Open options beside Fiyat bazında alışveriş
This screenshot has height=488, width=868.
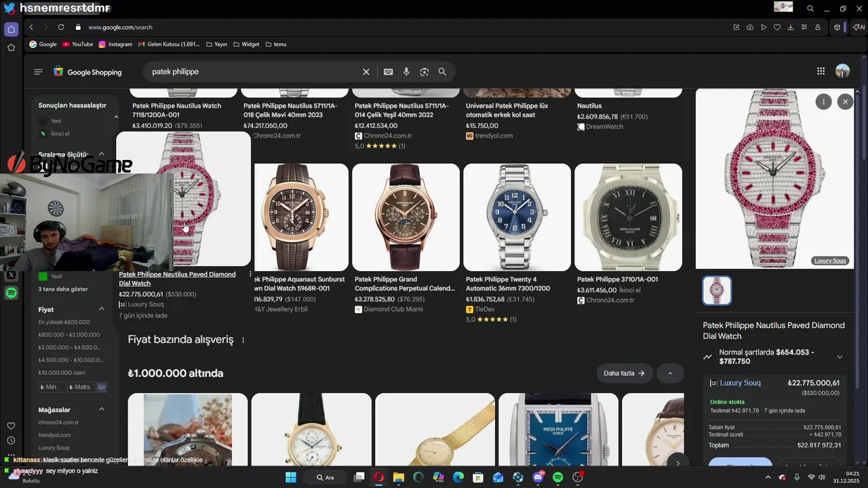[x=243, y=340]
